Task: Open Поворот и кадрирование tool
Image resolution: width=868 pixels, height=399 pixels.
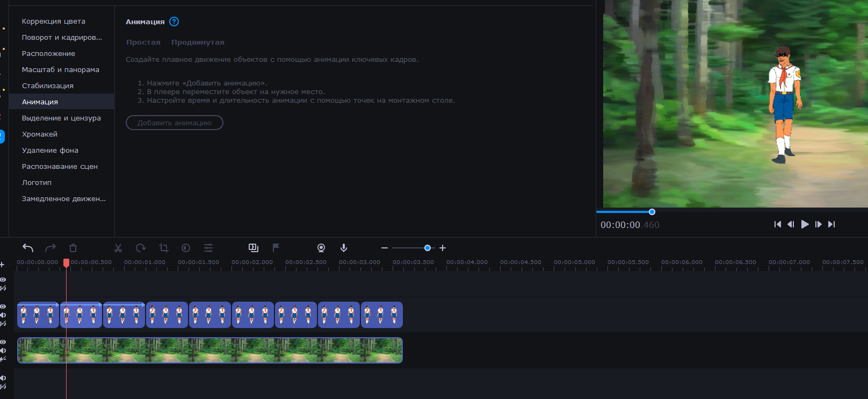Action: click(62, 38)
